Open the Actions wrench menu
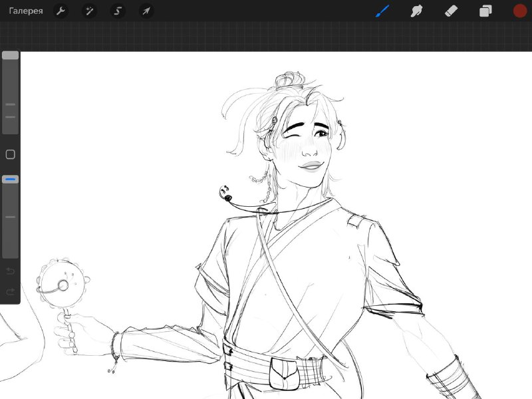Viewport: 532px width, 399px height. click(61, 11)
